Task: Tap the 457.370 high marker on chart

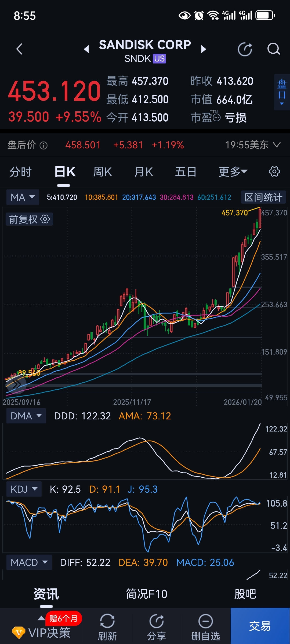Action: [x=235, y=213]
